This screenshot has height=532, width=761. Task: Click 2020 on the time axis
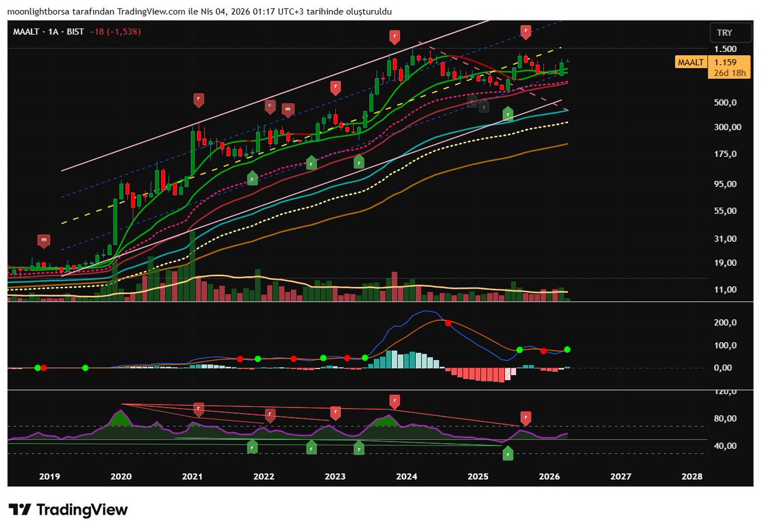coord(121,477)
